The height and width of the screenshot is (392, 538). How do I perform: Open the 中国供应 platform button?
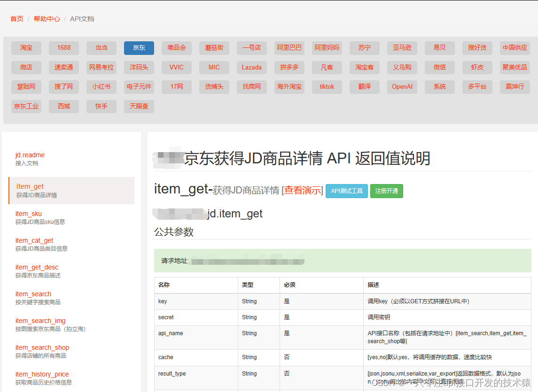tap(515, 48)
